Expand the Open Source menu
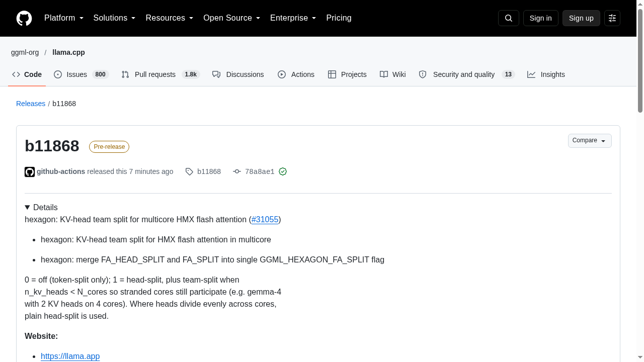The image size is (644, 362). (x=232, y=18)
